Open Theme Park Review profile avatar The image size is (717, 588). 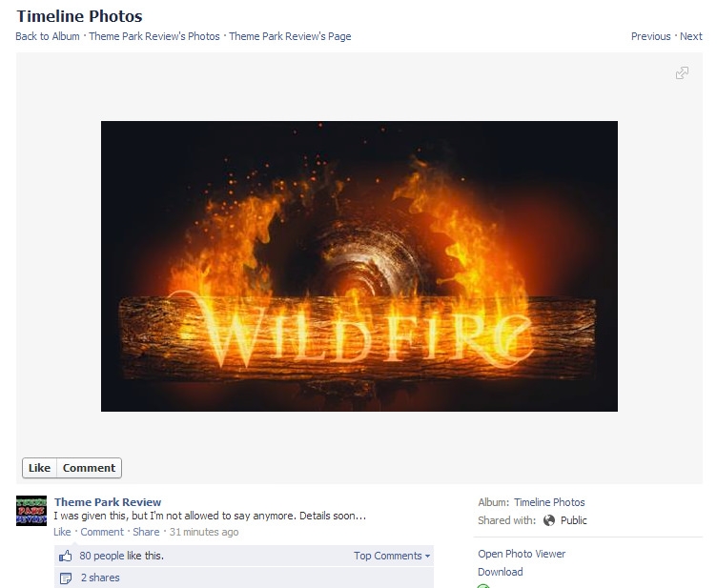tap(31, 511)
